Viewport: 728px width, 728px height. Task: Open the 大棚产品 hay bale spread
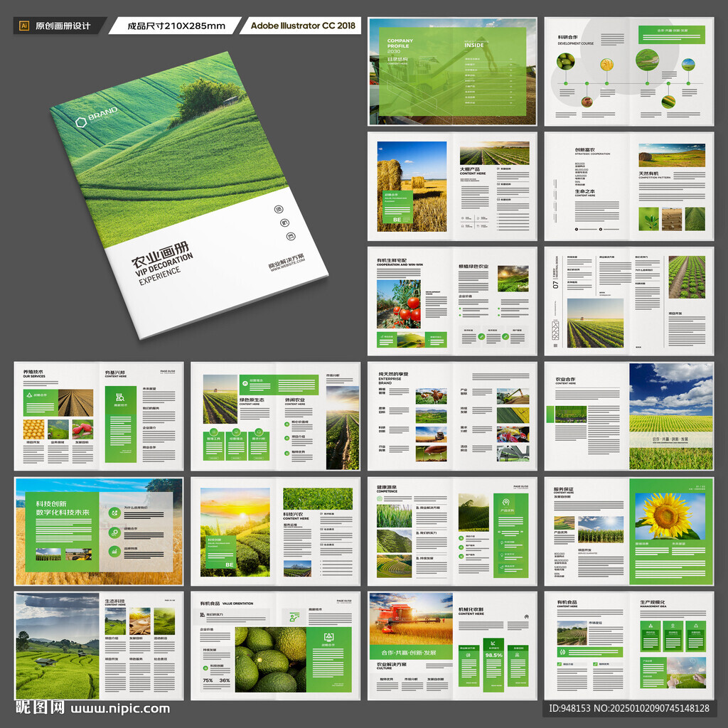click(x=452, y=186)
